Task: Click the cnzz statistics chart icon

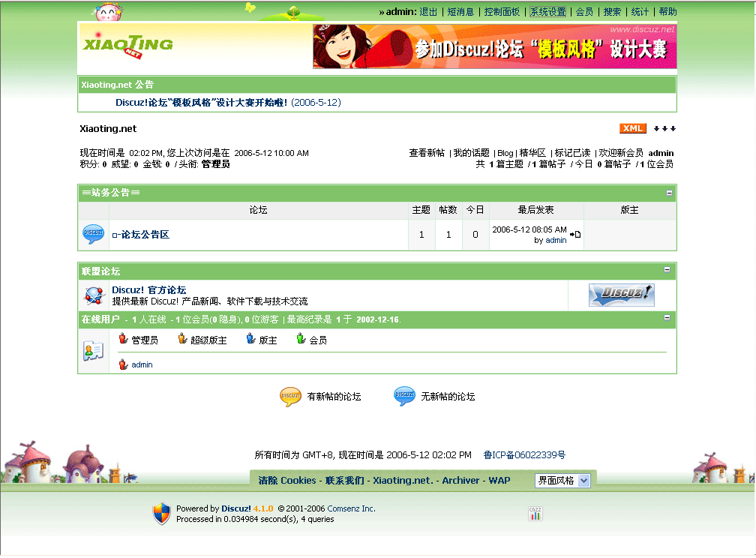Action: (535, 514)
